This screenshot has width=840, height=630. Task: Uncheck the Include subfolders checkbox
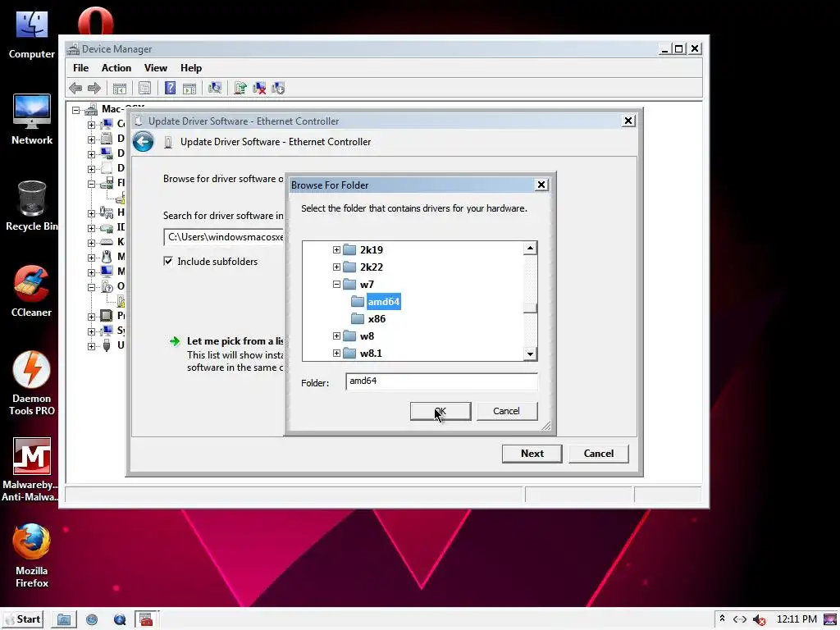(168, 261)
